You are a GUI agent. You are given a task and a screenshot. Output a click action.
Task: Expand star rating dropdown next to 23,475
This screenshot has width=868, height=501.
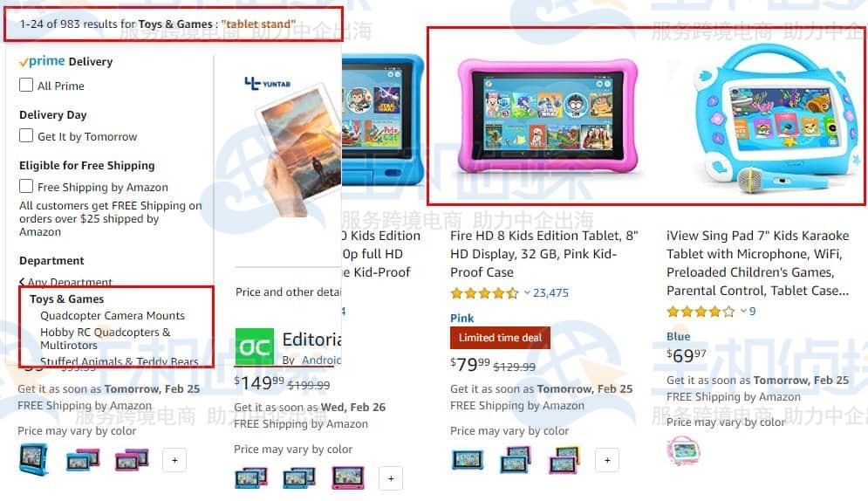pos(527,293)
